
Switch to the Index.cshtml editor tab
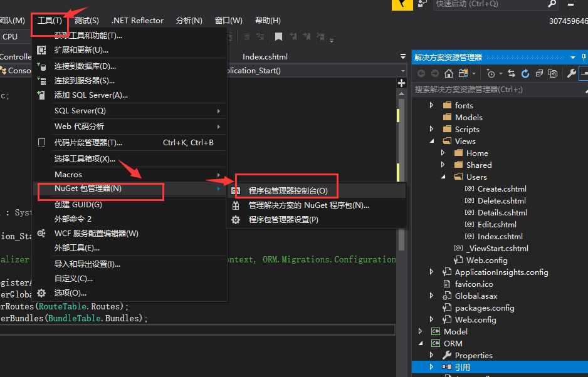[265, 56]
